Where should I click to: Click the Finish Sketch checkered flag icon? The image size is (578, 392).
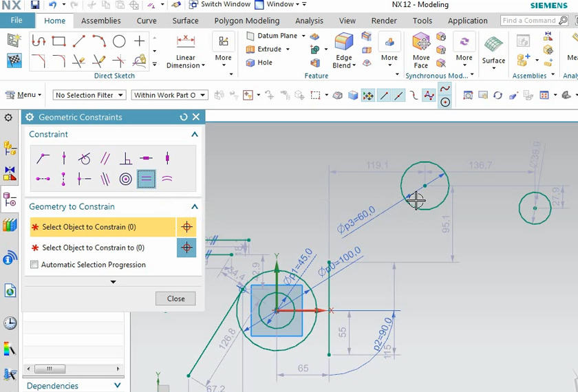(x=14, y=61)
